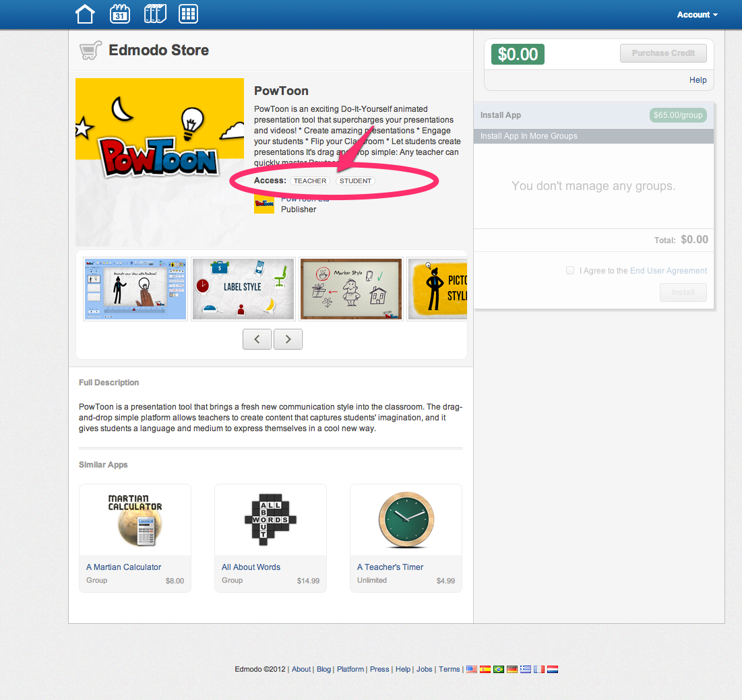Open the calendar icon in top bar

[121, 14]
